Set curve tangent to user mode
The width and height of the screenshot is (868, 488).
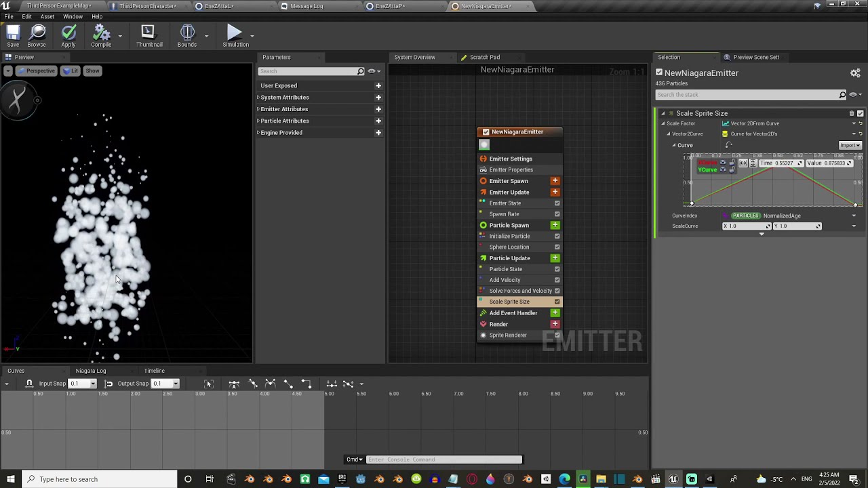(252, 384)
